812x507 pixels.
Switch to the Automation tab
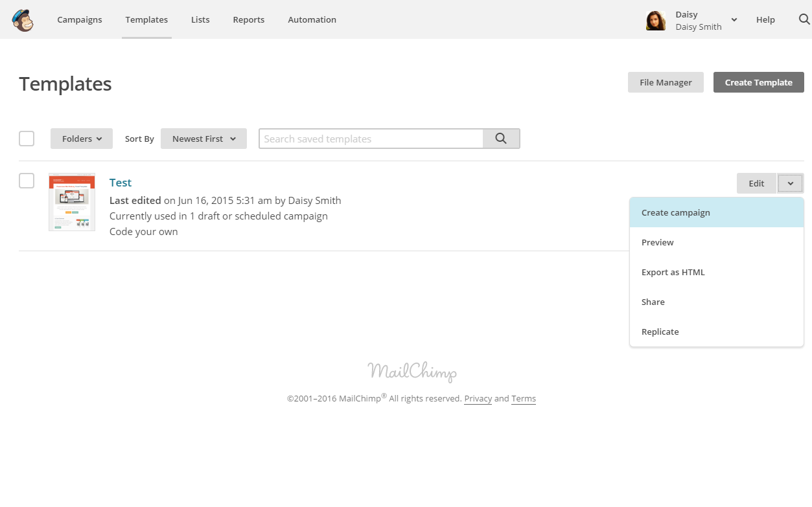(x=312, y=19)
